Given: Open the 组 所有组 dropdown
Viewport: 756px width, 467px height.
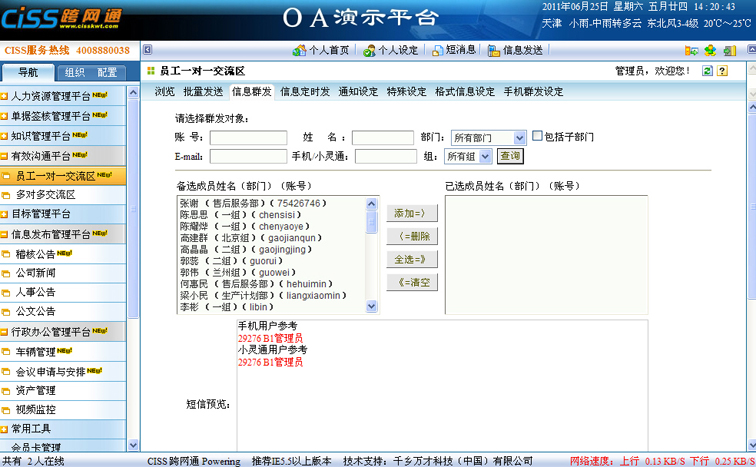Looking at the screenshot, I should pos(485,157).
